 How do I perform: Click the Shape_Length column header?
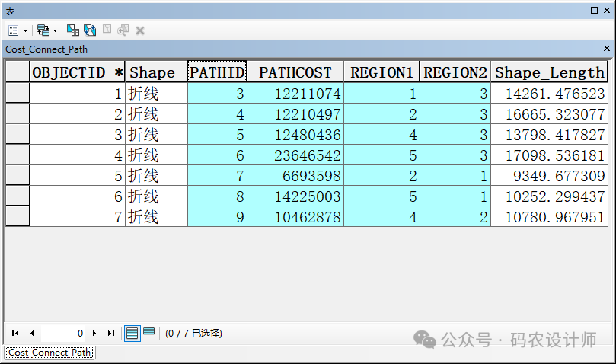point(549,73)
